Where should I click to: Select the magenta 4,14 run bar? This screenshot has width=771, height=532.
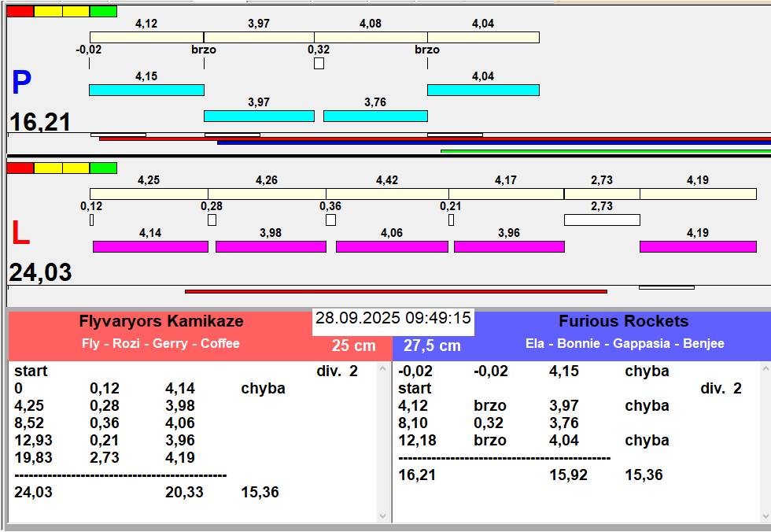pos(150,247)
